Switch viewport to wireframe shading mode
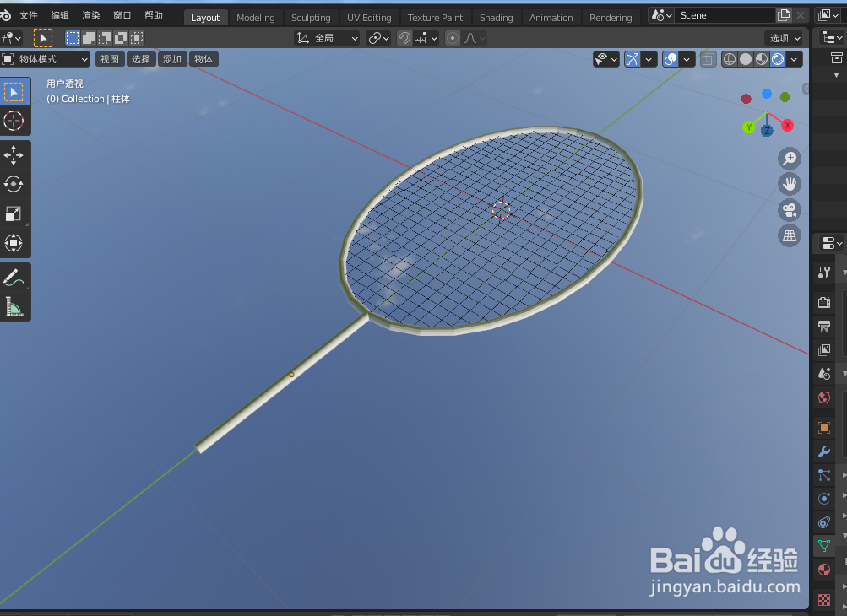 click(730, 59)
